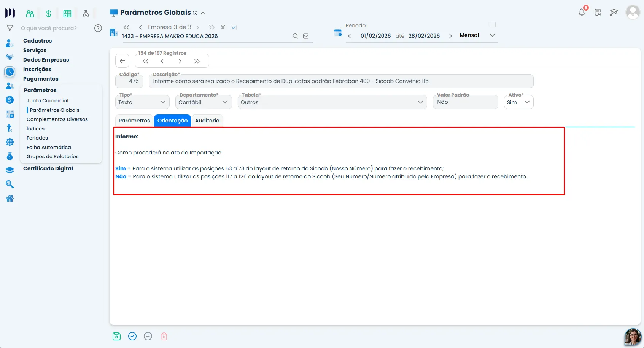The image size is (644, 348).
Task: Go back with the left arrow button
Action: click(122, 61)
